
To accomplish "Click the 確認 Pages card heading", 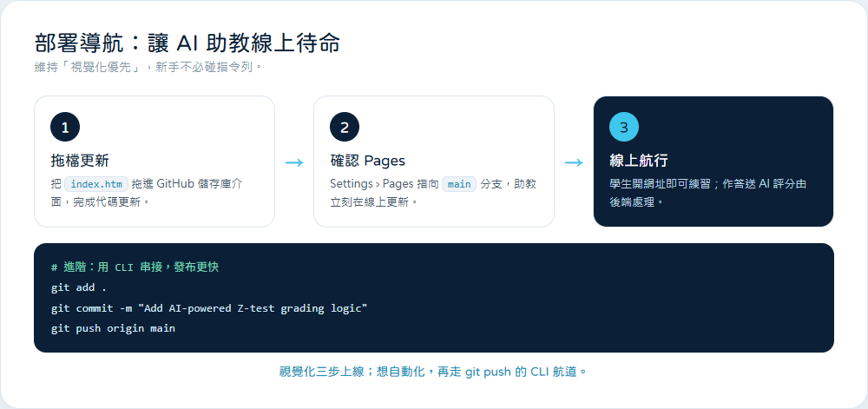I will tap(367, 161).
